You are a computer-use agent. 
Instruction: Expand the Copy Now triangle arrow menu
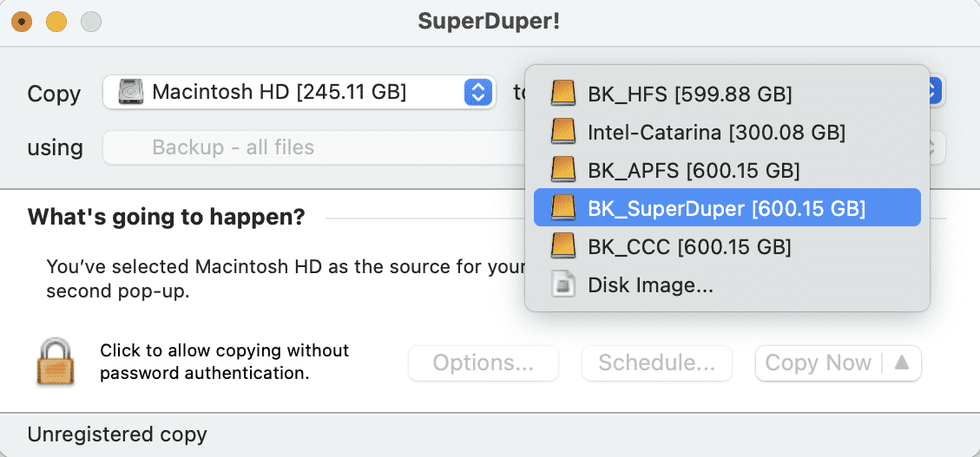coord(901,362)
